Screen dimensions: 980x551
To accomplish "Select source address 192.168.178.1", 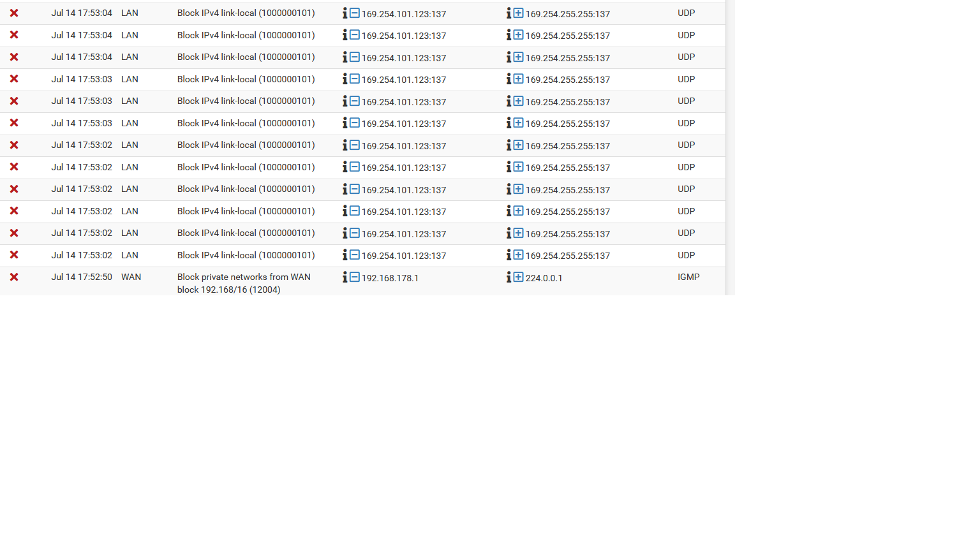I will coord(390,278).
